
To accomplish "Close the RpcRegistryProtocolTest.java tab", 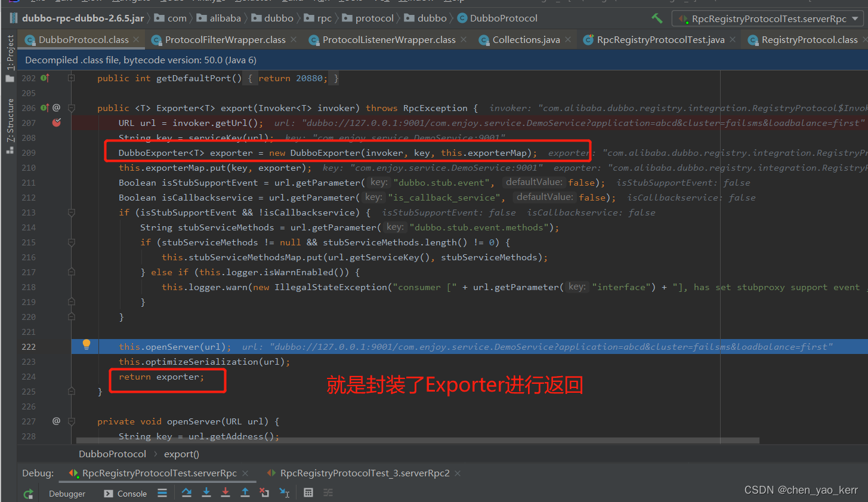I will click(733, 39).
